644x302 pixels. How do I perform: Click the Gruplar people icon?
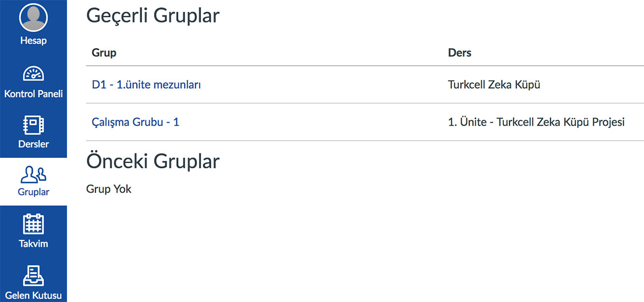(x=33, y=174)
